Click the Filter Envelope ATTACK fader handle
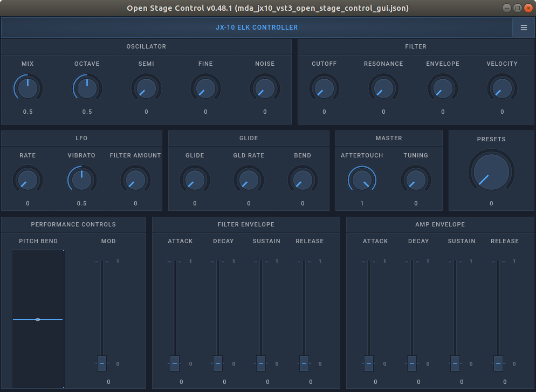 [175, 363]
